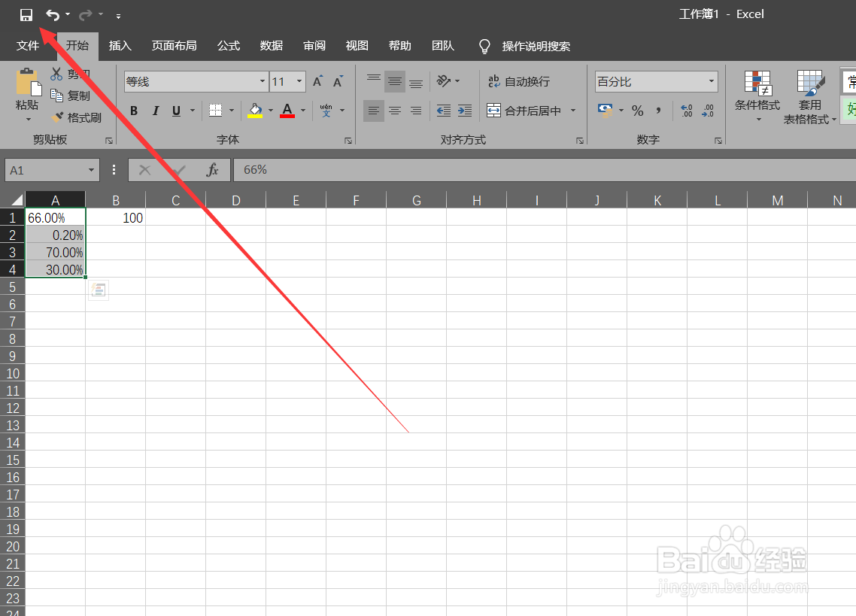The width and height of the screenshot is (856, 616).
Task: Open the Customize Quick Access Toolbar dropdown
Action: [118, 16]
